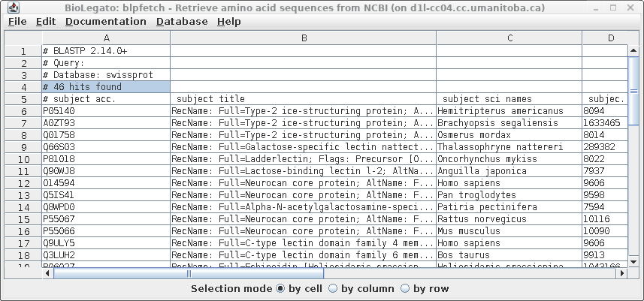Click the row 9 header number
Screen dimensions: 644x301
tap(23, 147)
